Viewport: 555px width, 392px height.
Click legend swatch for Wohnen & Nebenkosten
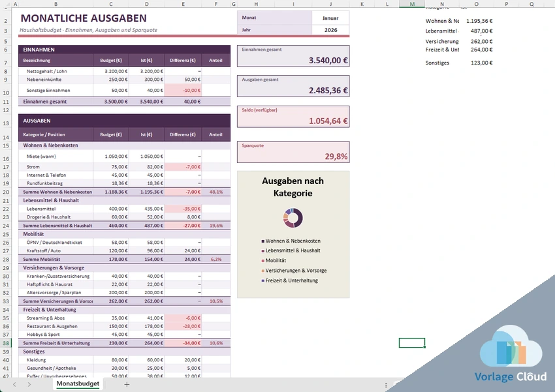262,241
